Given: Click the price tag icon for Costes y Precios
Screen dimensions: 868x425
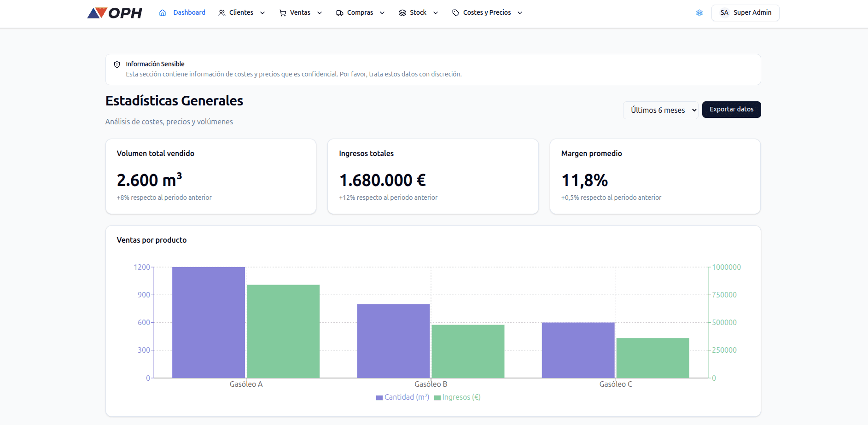Looking at the screenshot, I should (x=455, y=12).
